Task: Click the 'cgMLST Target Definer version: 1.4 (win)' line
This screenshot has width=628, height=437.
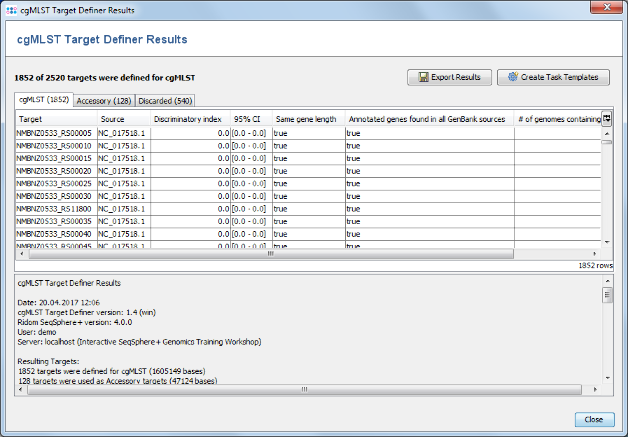Action: point(87,312)
